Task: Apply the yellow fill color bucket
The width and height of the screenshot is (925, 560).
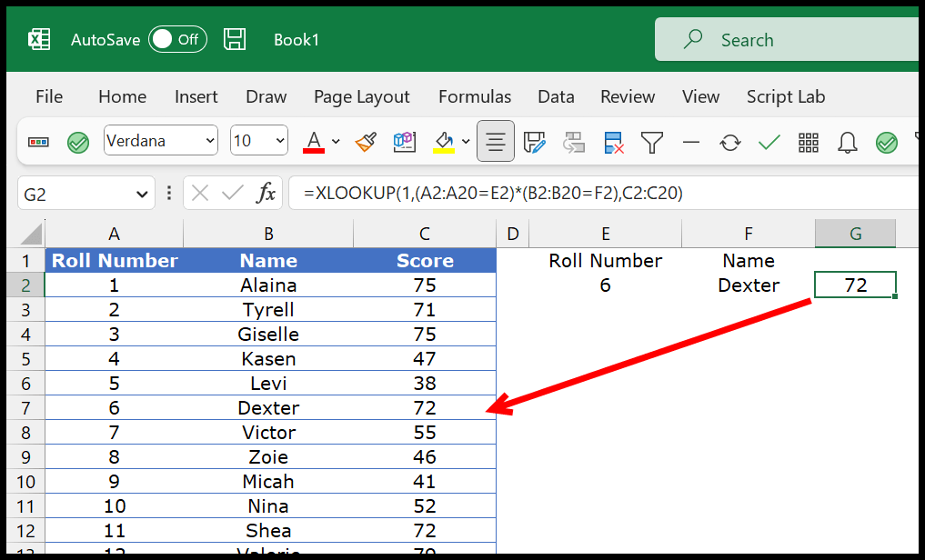Action: click(x=444, y=142)
